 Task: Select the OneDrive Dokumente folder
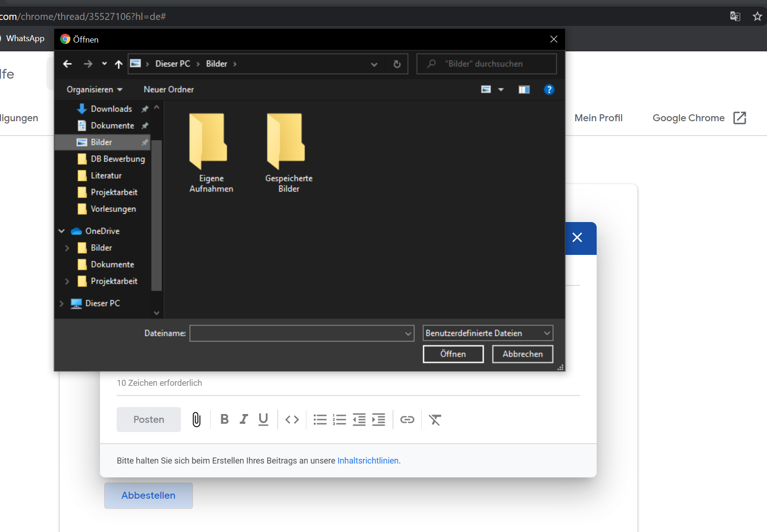(x=112, y=264)
